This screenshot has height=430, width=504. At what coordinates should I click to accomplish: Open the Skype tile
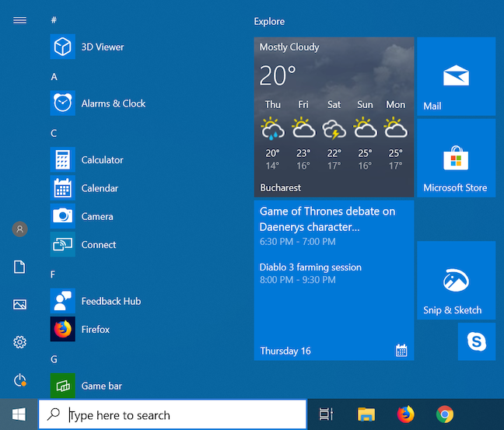pos(477,341)
